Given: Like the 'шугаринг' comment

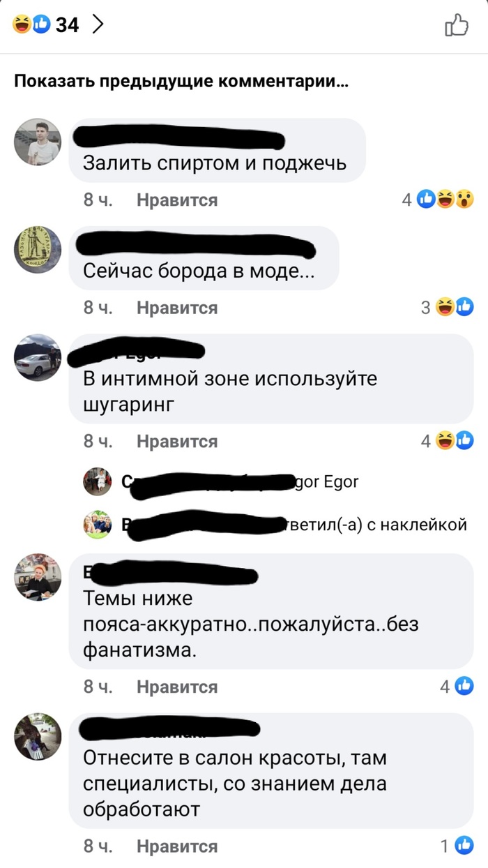Looking at the screenshot, I should pyautogui.click(x=177, y=442).
